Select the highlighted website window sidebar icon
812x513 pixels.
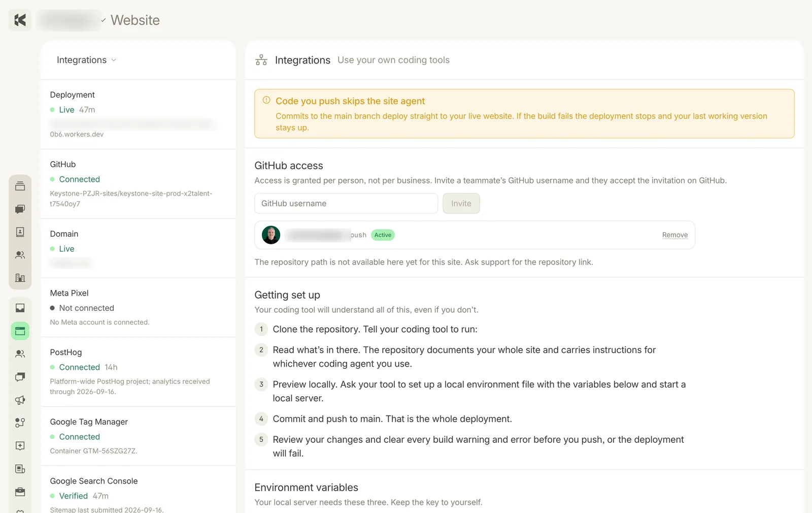coord(20,331)
